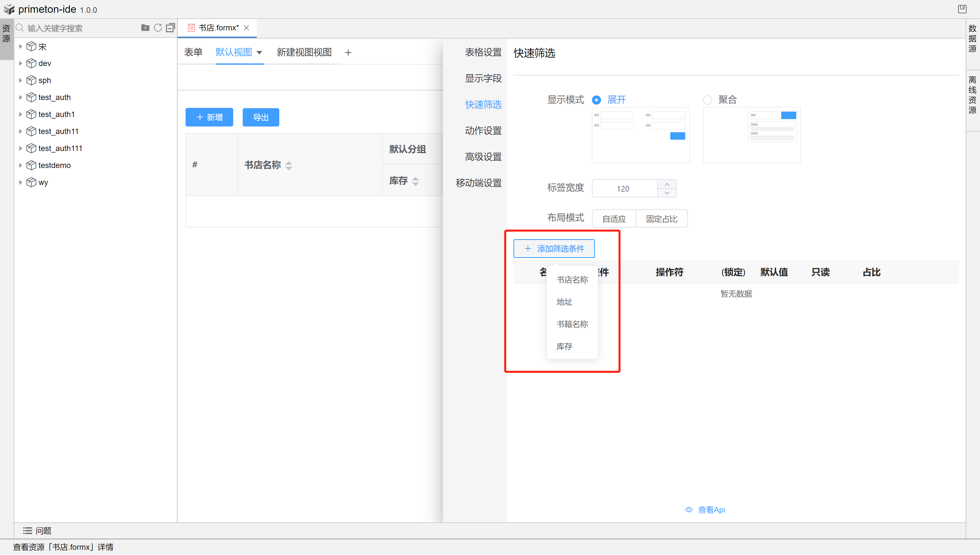Decrease 标签宽度 value with down arrow
Image resolution: width=980 pixels, height=555 pixels.
(x=667, y=193)
